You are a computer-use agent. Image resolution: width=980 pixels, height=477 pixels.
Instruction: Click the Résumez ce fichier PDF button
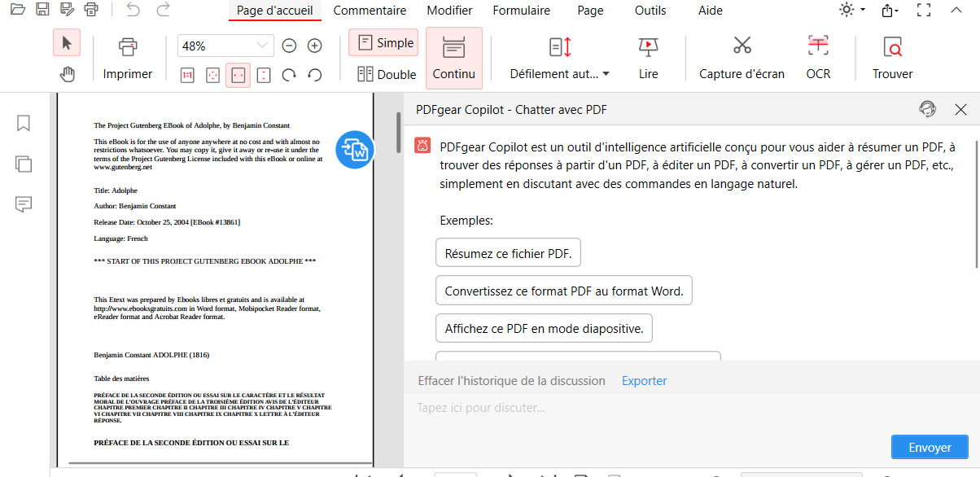pos(508,252)
